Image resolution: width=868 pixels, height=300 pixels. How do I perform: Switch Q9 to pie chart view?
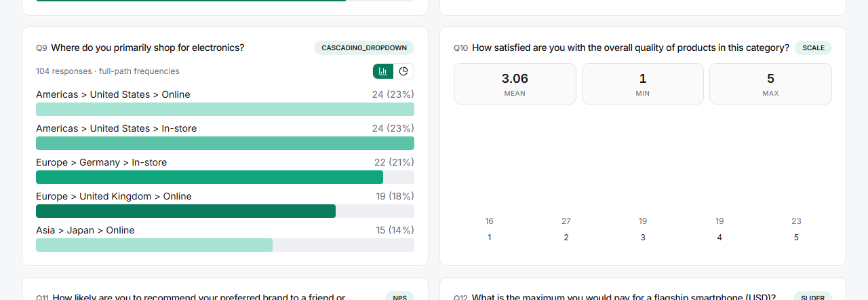tap(403, 71)
